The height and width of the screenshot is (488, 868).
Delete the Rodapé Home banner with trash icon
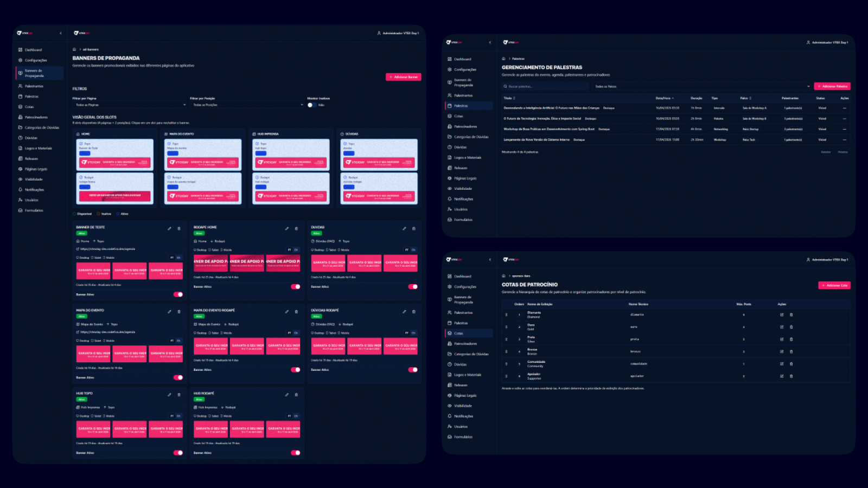click(x=296, y=228)
